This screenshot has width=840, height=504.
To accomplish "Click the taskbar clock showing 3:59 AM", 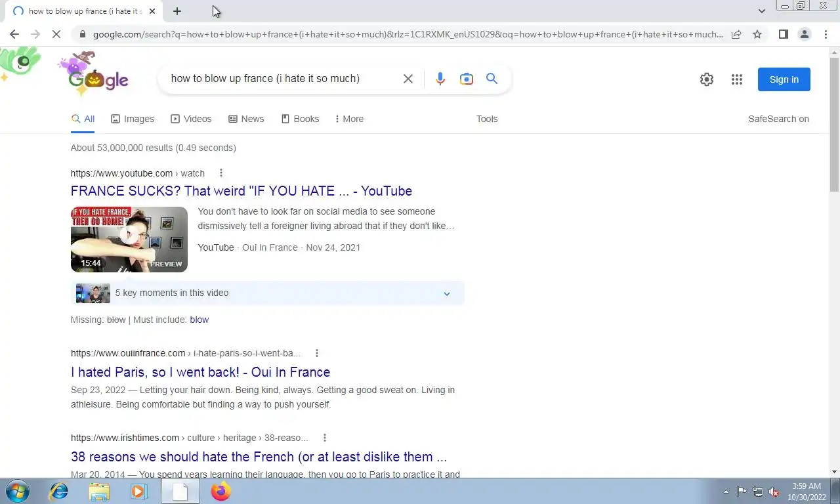I will (x=807, y=492).
